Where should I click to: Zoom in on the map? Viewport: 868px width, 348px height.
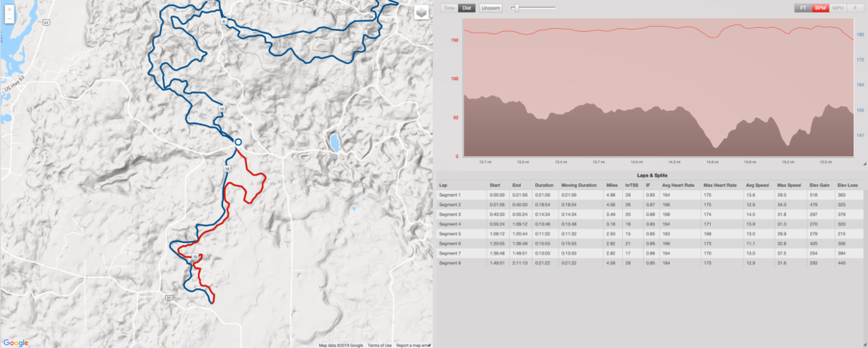pos(10,10)
